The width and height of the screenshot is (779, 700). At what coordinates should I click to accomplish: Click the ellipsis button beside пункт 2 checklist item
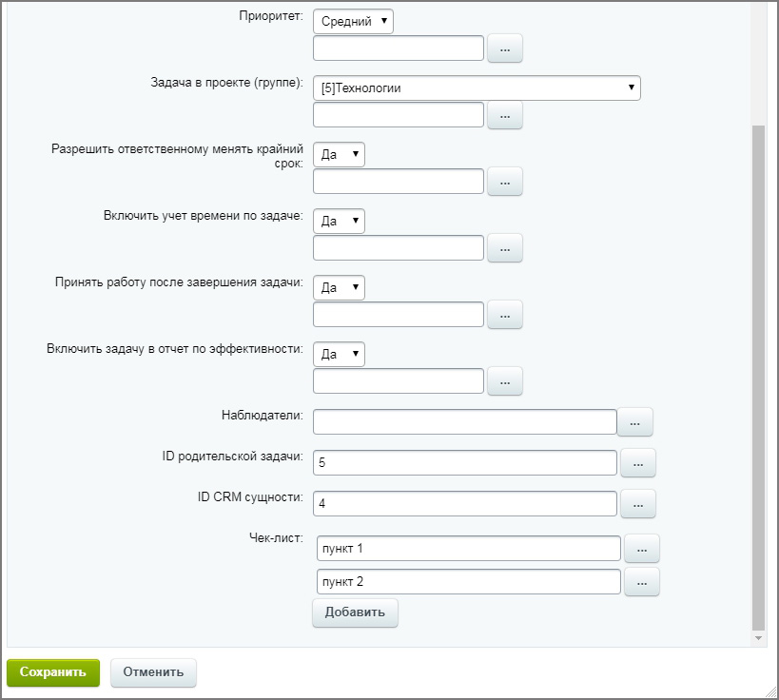click(641, 582)
